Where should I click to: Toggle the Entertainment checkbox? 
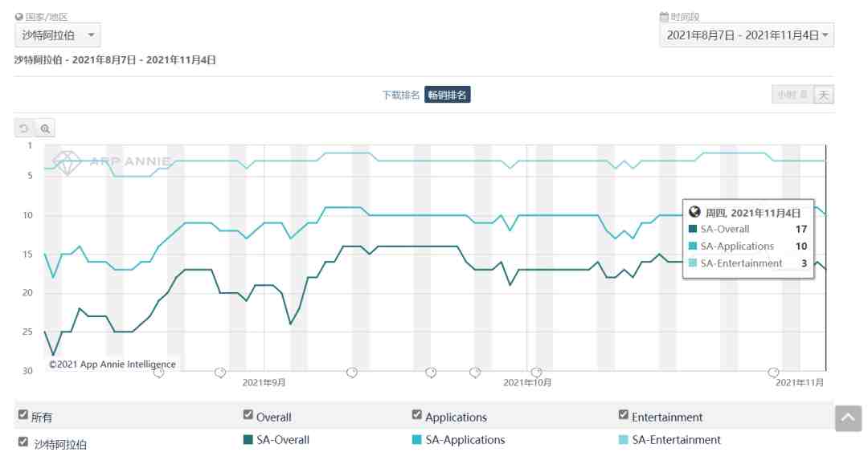point(624,414)
